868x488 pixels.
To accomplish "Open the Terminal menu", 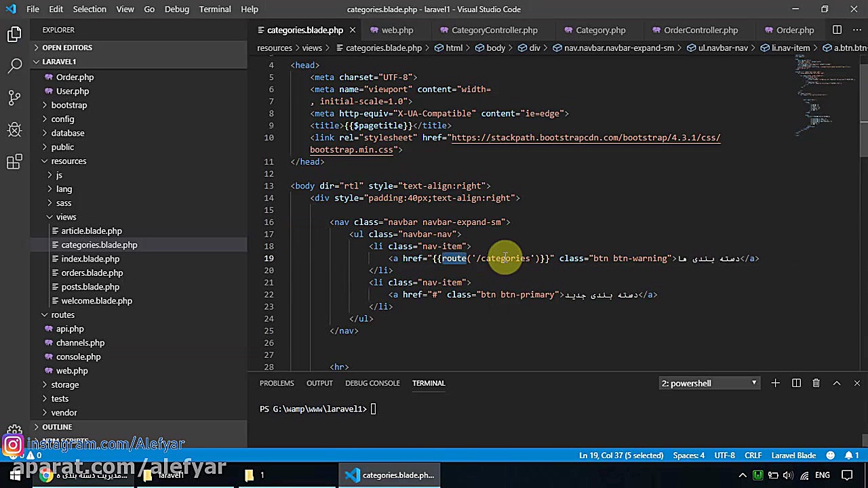I will pos(215,9).
